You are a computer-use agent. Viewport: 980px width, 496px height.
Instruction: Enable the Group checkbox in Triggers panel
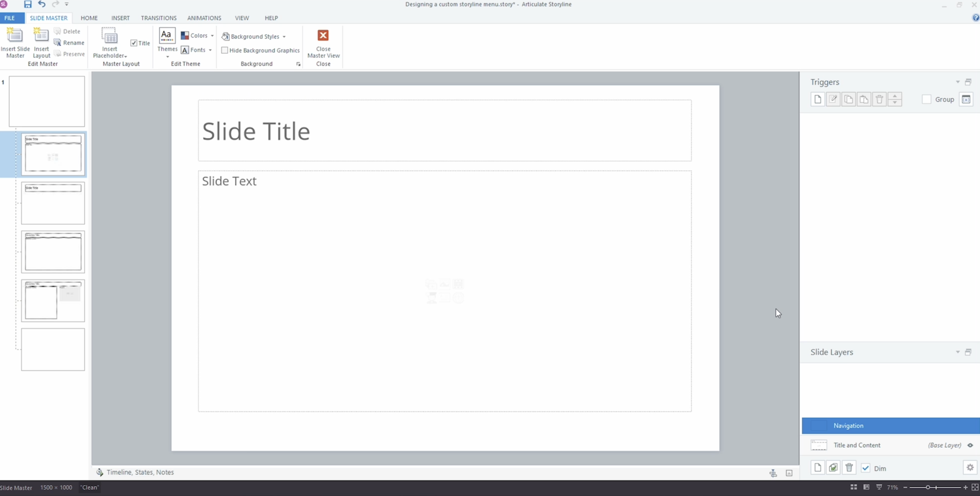(927, 99)
